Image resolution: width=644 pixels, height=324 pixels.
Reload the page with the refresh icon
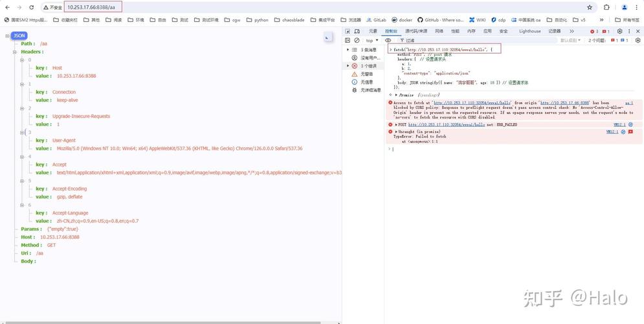pos(32,7)
